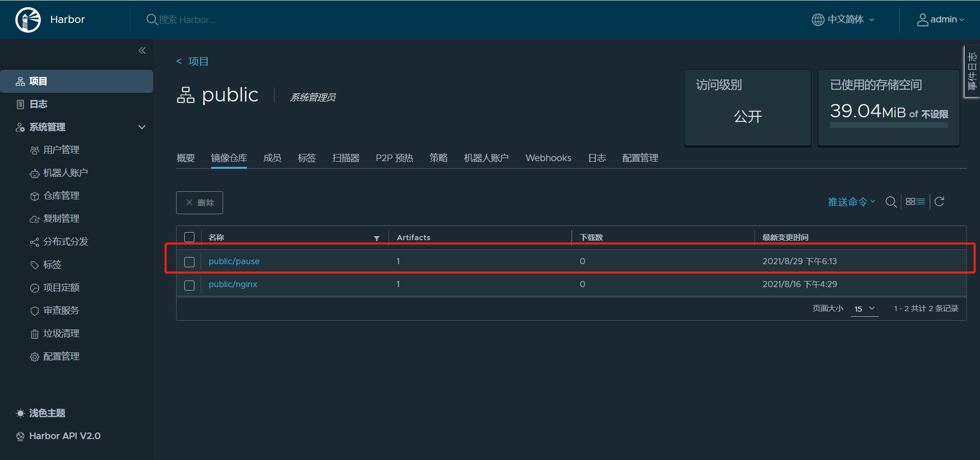This screenshot has width=980, height=460.
Task: Sort by 最新变更时间 column header
Action: click(x=786, y=238)
